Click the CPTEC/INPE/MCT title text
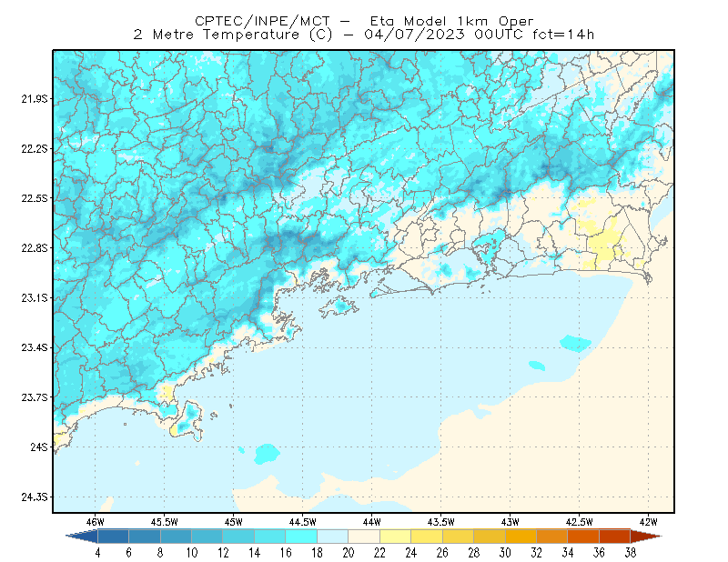 tap(262, 21)
